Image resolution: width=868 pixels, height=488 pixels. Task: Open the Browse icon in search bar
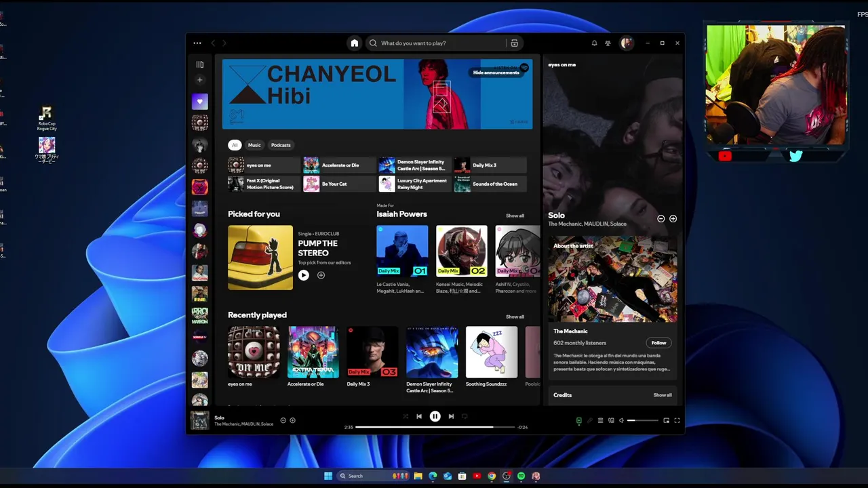[x=514, y=43]
